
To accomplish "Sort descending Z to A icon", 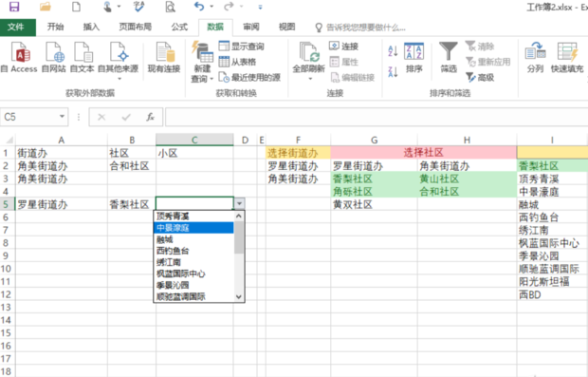I will click(393, 72).
